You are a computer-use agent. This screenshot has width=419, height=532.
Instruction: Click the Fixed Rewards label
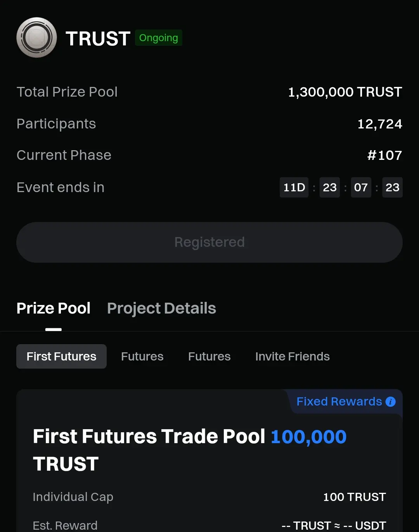[x=339, y=402]
